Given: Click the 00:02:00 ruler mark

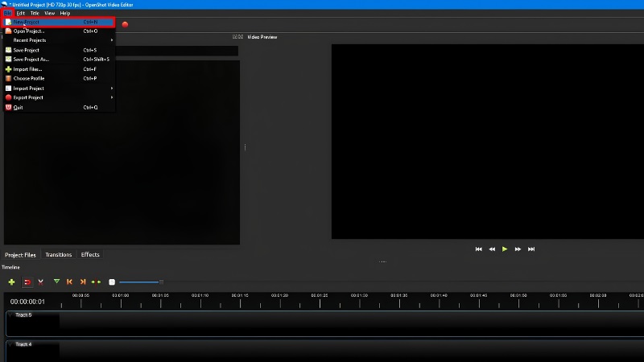Looking at the screenshot, I should click(598, 295).
